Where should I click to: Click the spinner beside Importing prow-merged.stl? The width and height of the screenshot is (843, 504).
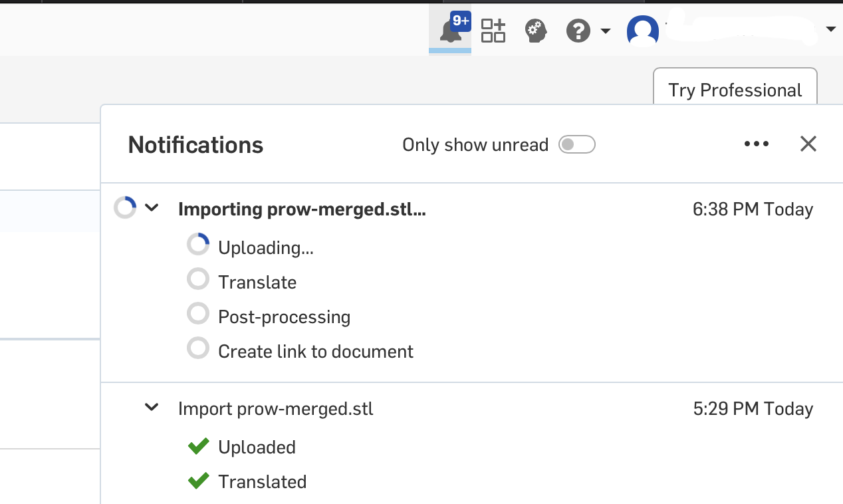coord(125,208)
